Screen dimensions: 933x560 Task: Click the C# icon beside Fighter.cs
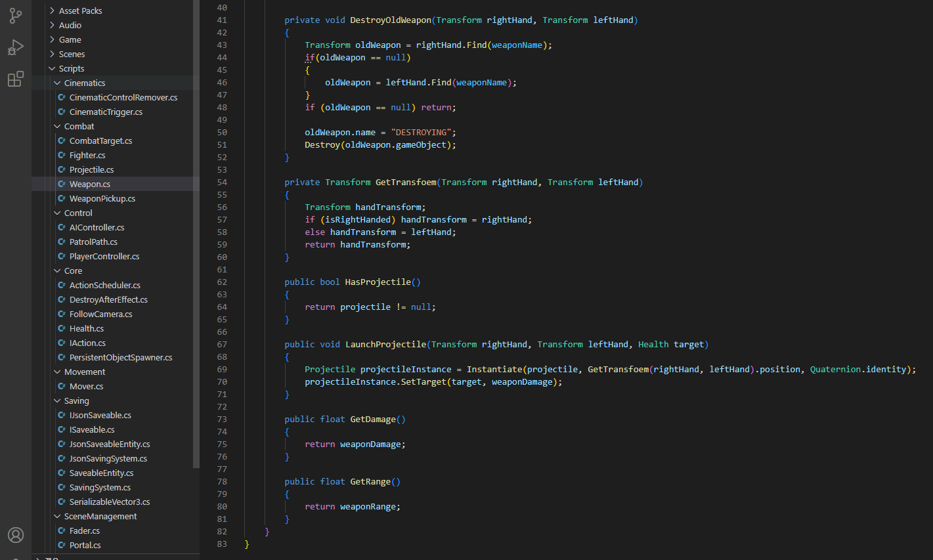click(x=62, y=155)
